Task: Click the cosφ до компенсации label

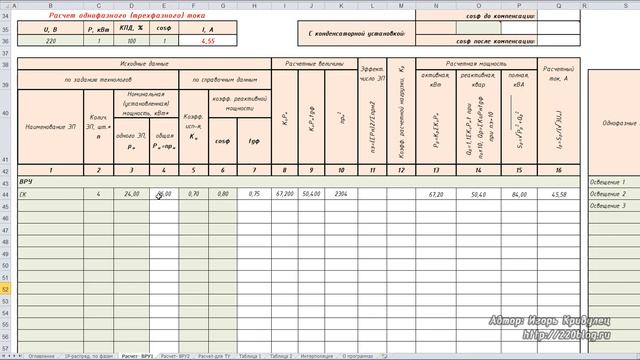Action: [500, 16]
